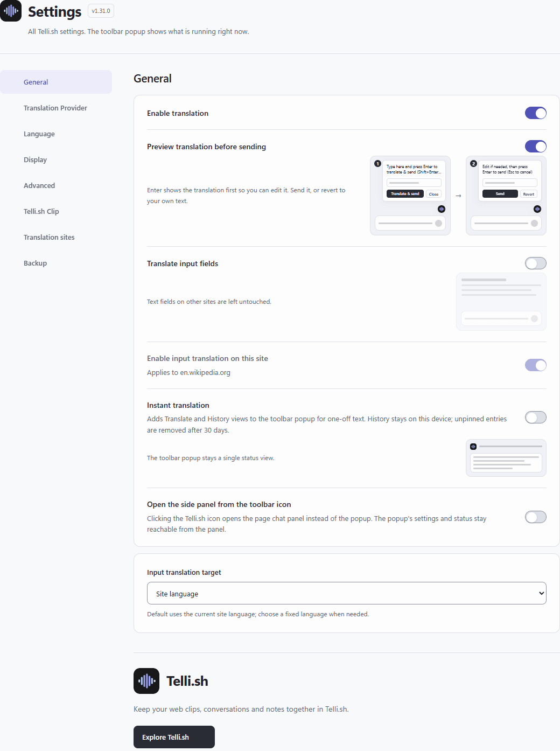Click the Translate input fields illustration
The image size is (560, 751).
click(x=501, y=302)
